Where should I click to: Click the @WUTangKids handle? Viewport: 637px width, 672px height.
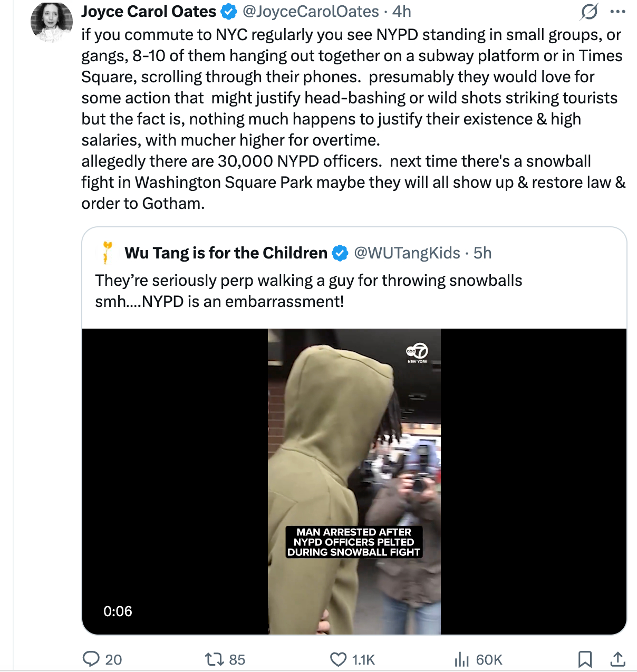coord(407,253)
